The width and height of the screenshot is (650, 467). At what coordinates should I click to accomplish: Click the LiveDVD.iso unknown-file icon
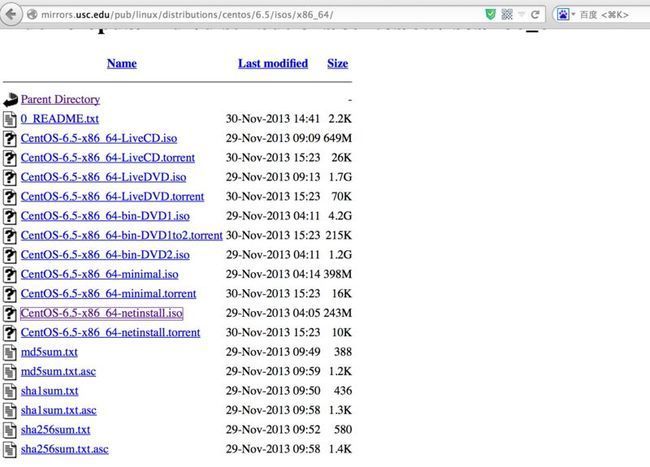(x=10, y=178)
